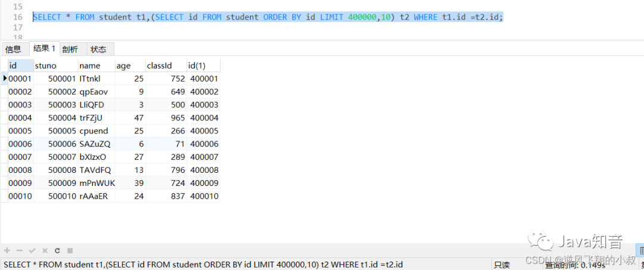644x270 pixels.
Task: Select id(1) cell 400005
Action: click(x=204, y=131)
